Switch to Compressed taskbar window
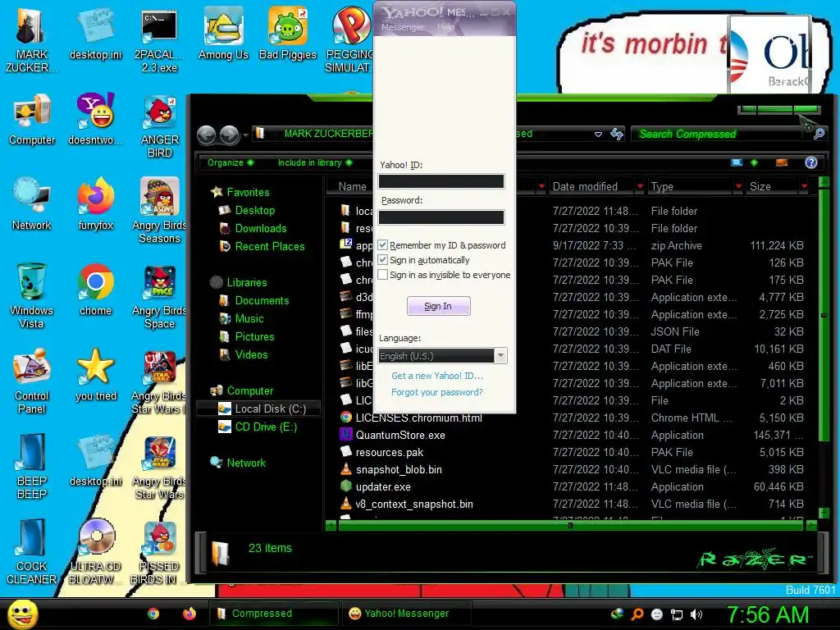Screen dimensions: 840x630 275,614
